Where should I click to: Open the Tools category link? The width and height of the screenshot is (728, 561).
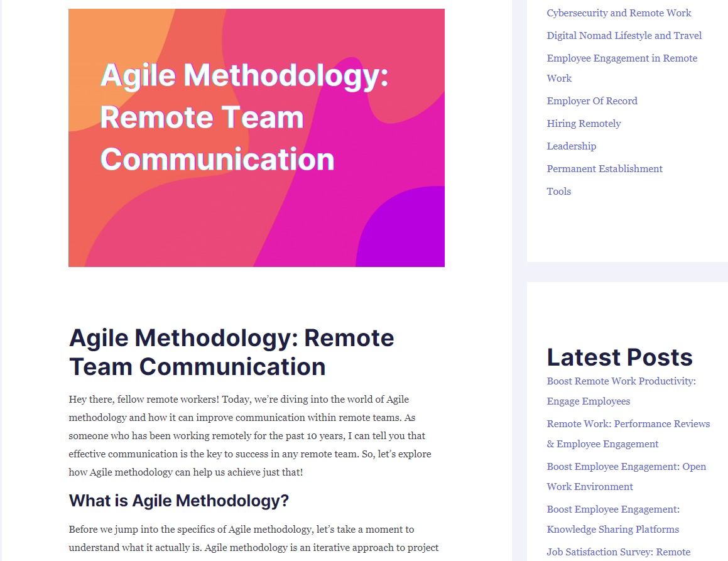(558, 192)
